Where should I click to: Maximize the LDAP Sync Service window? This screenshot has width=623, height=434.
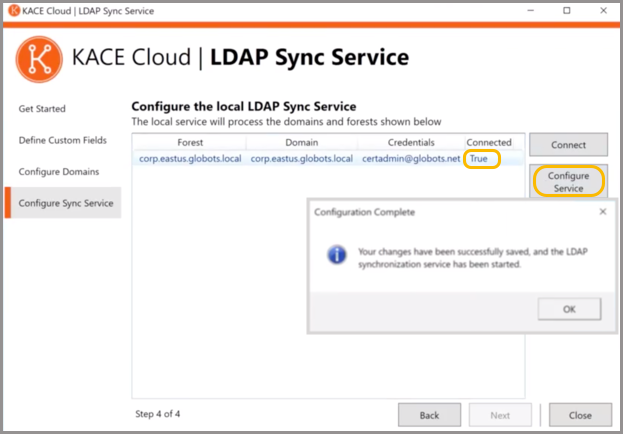(567, 11)
